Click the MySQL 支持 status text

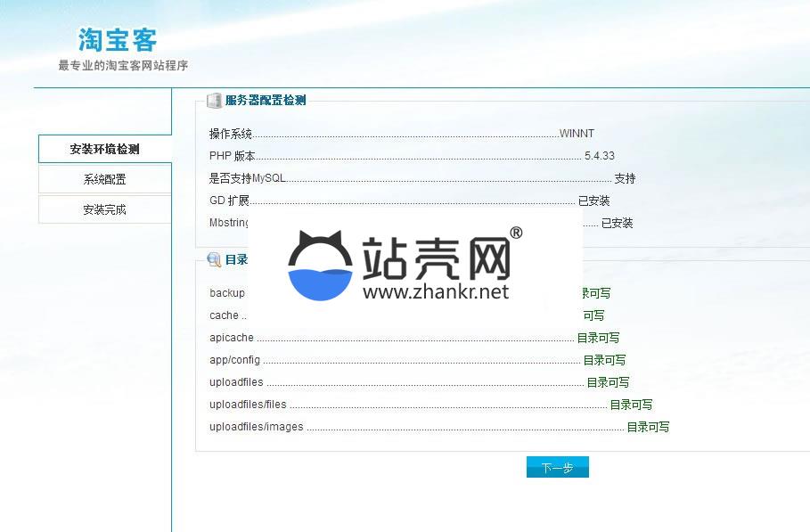(625, 178)
